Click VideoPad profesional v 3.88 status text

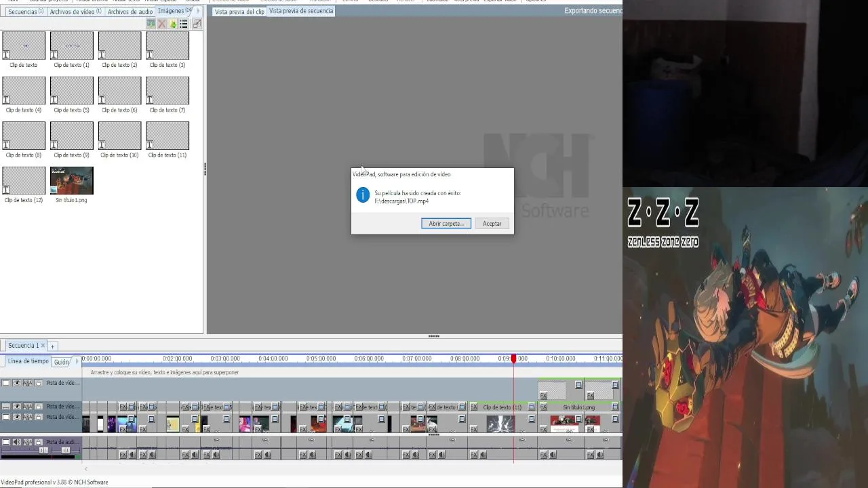click(x=54, y=483)
